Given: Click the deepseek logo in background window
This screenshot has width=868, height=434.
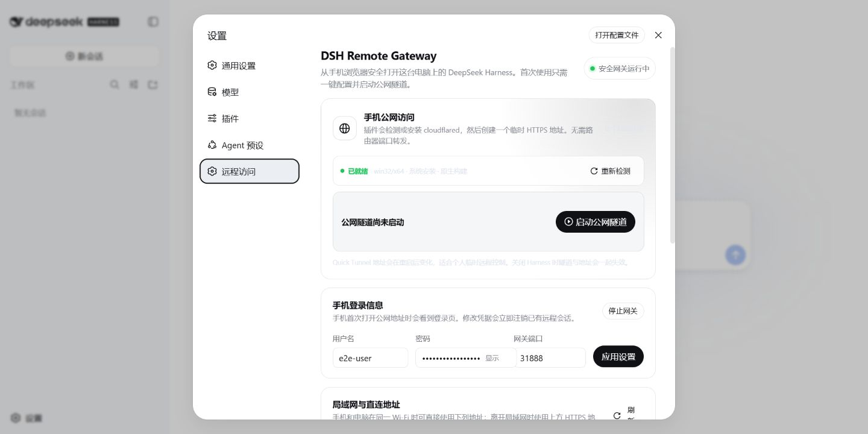Looking at the screenshot, I should point(64,22).
